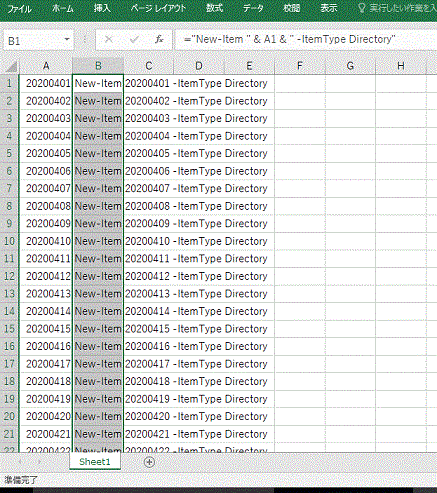437x493 pixels.
Task: Select the New-Item cell in row 20
Action: tap(98, 416)
